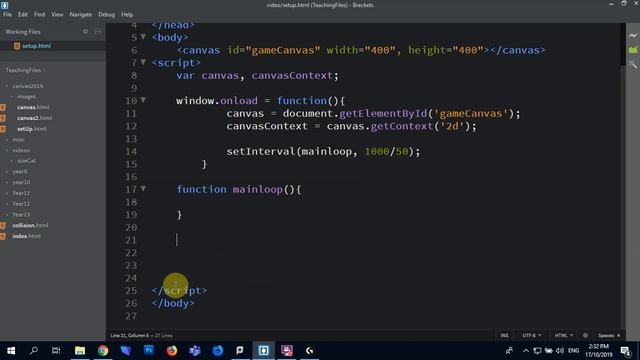This screenshot has height=360, width=640.
Task: Click HTML file icon beside canvas.html
Action: tap(3, 107)
